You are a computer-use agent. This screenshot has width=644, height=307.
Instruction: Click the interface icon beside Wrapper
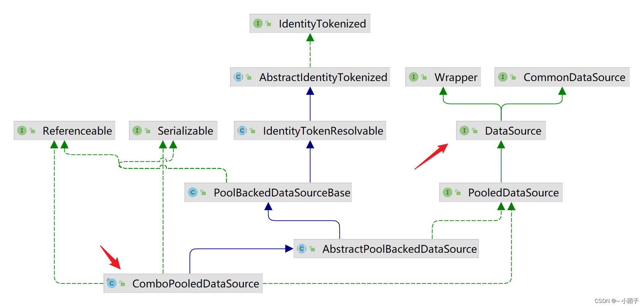414,77
